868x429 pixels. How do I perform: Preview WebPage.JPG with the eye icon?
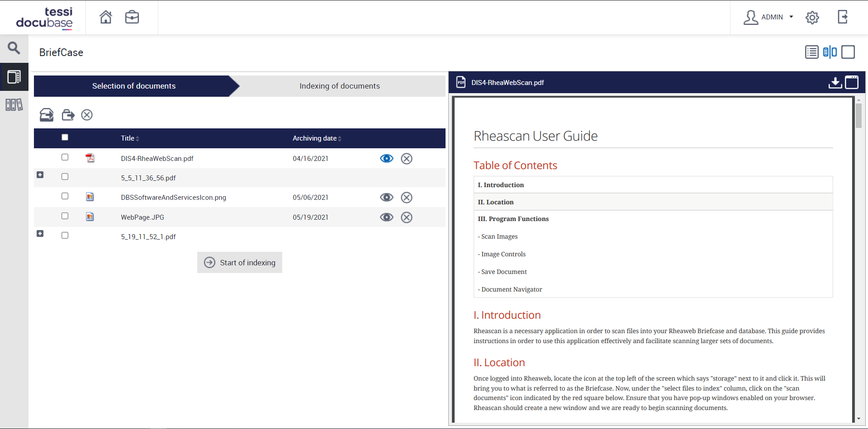pos(387,217)
